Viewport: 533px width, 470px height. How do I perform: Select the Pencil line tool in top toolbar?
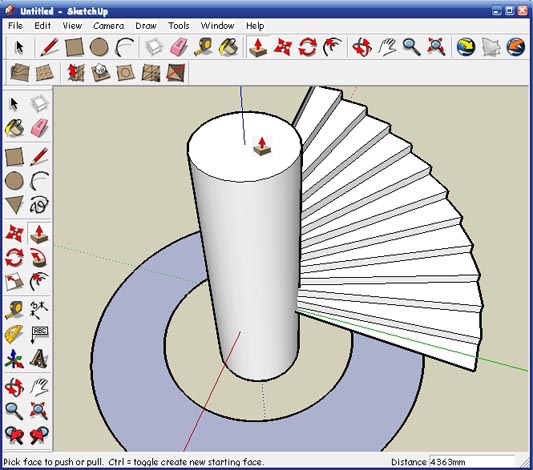pyautogui.click(x=50, y=47)
